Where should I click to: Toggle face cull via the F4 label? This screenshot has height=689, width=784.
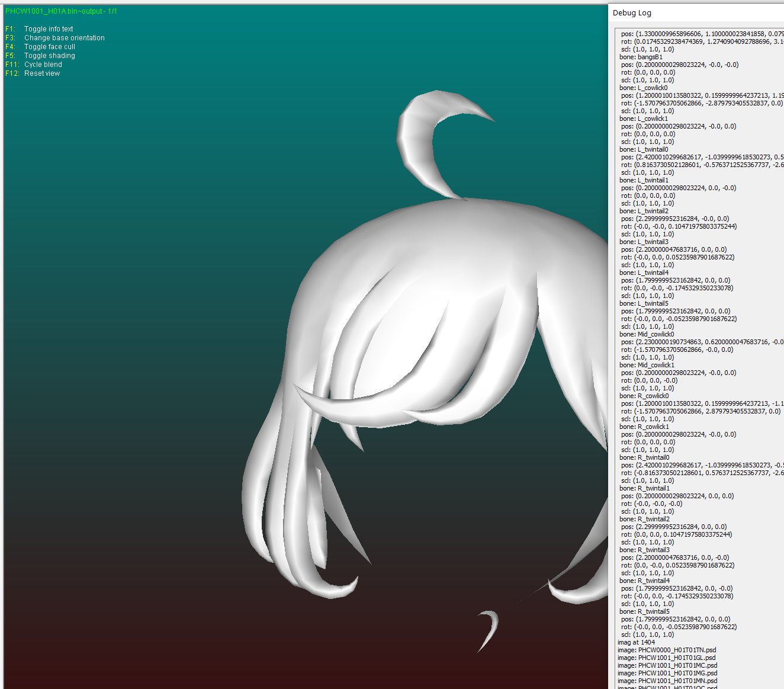point(40,46)
